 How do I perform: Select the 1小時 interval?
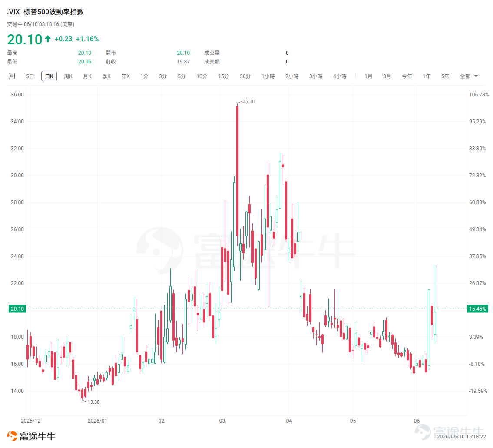tap(268, 76)
